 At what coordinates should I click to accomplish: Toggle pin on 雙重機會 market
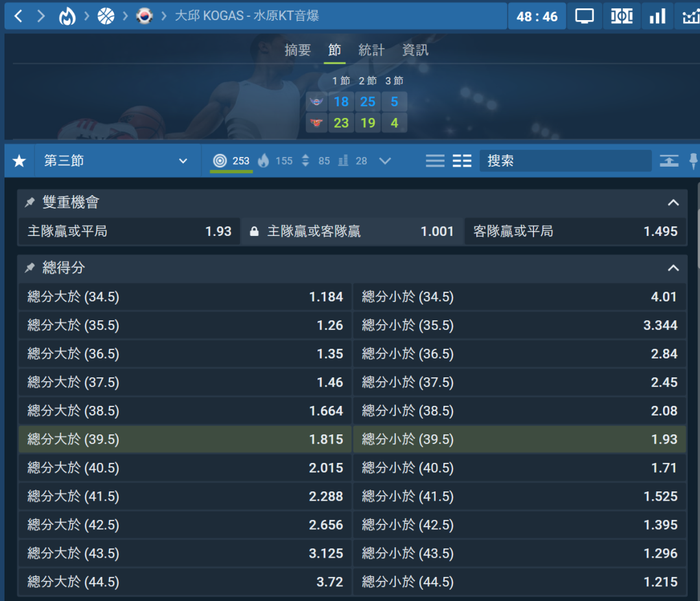point(30,203)
